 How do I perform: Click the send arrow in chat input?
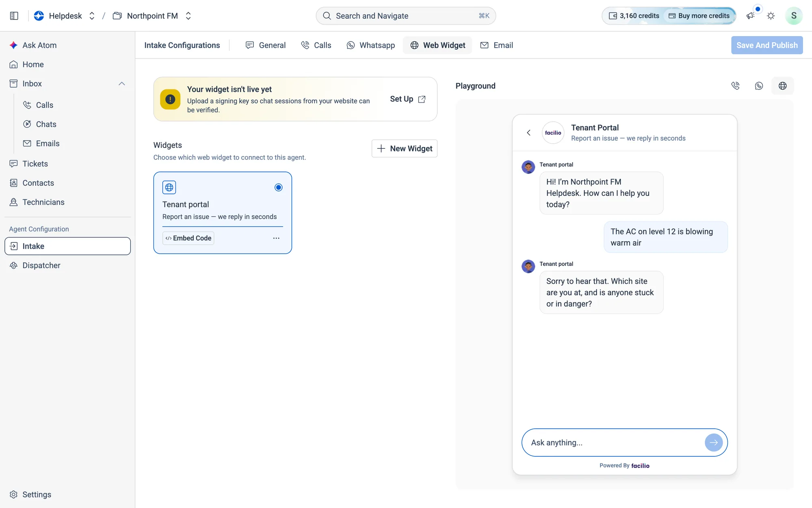713,443
